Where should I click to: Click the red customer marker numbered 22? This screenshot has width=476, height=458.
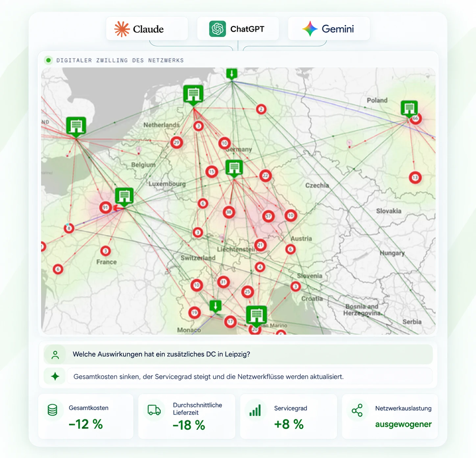[x=265, y=176]
